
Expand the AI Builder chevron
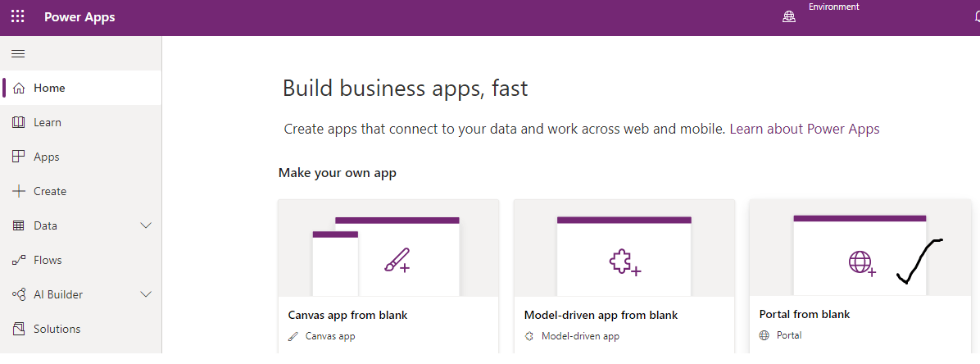(x=147, y=295)
